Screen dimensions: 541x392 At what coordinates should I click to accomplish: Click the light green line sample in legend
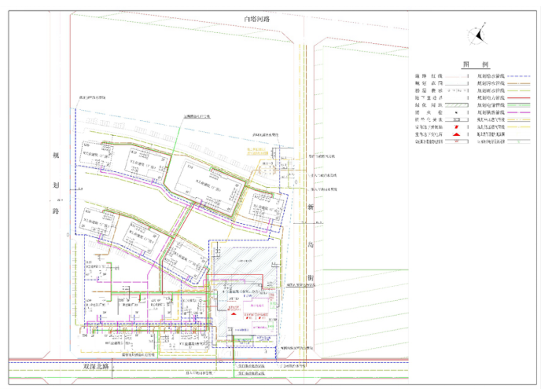click(518, 105)
